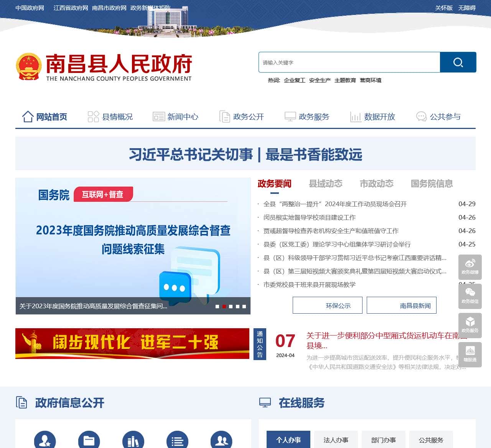Viewport: 491px width, 448px height.
Task: Expand the 公共服务 section
Action: pyautogui.click(x=432, y=440)
